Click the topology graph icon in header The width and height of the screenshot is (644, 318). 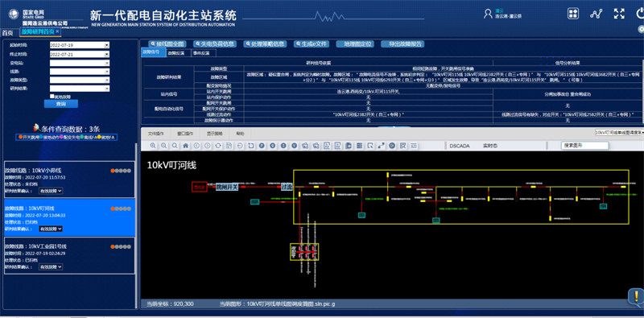click(596, 14)
